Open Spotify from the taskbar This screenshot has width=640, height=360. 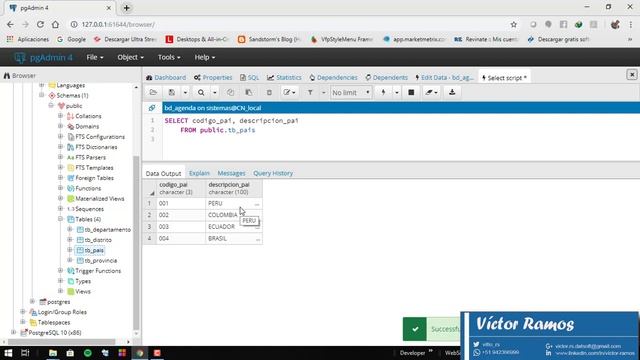point(88,353)
